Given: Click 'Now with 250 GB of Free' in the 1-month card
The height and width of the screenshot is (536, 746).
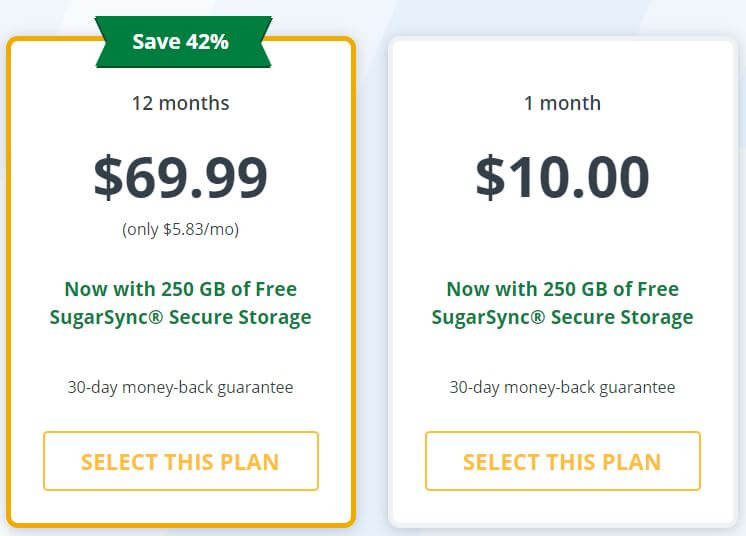Looking at the screenshot, I should click(563, 289).
